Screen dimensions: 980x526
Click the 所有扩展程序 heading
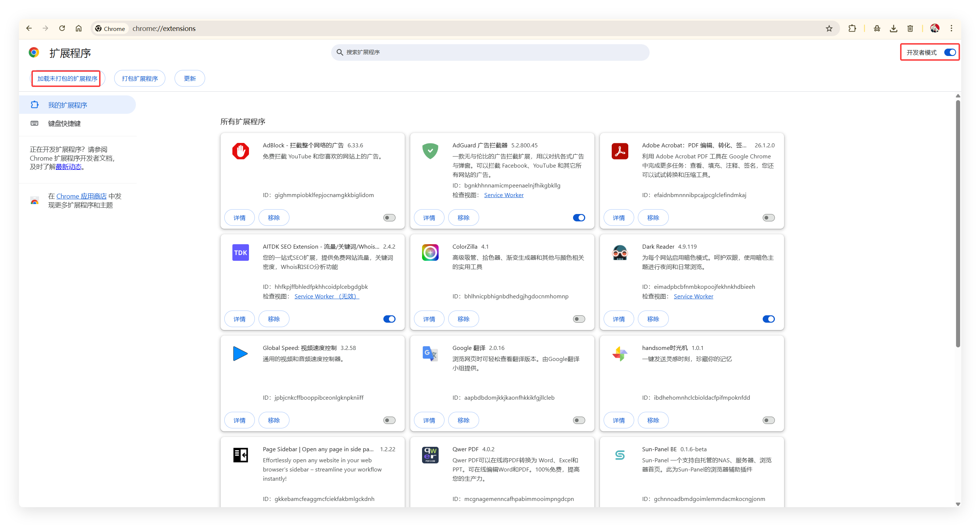click(x=243, y=122)
